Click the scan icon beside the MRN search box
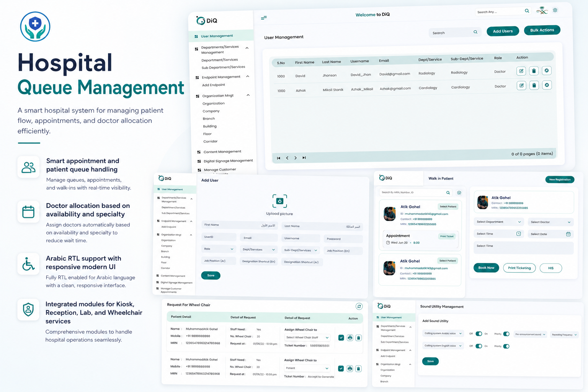 pos(459,193)
